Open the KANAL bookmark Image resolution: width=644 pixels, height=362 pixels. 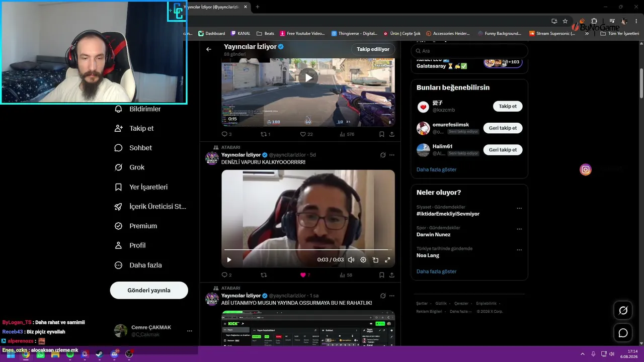[240, 34]
